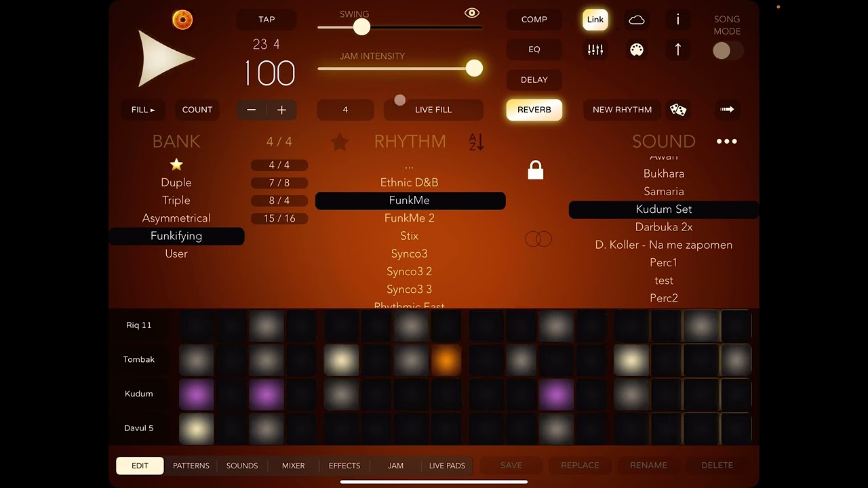Select the FunkMe 2 rhythm
This screenshot has height=488, width=868.
click(410, 218)
